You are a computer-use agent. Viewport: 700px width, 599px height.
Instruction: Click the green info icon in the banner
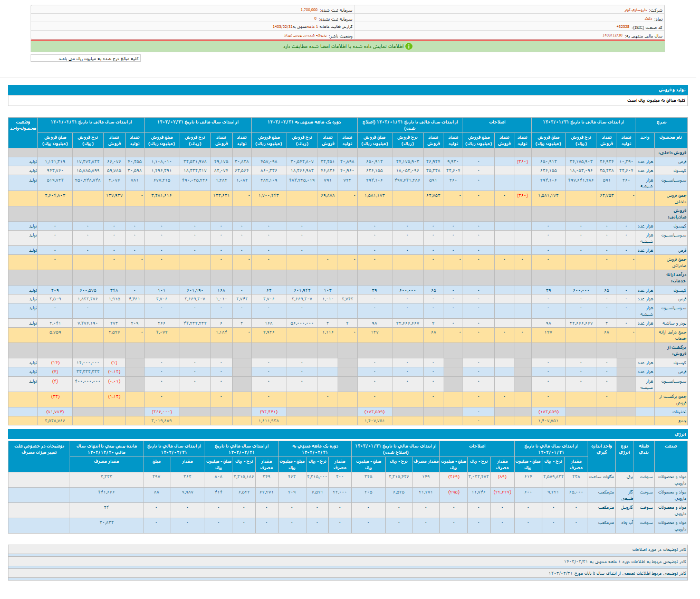tap(409, 46)
